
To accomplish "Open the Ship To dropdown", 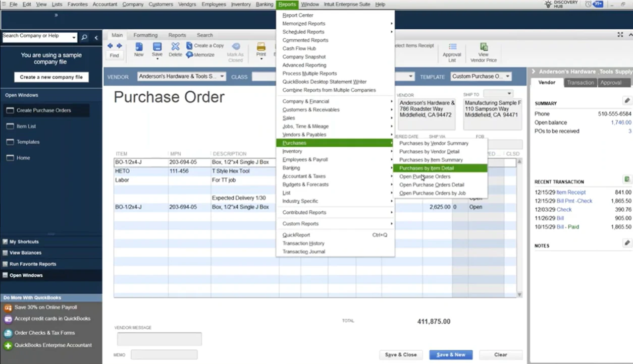I will click(509, 94).
